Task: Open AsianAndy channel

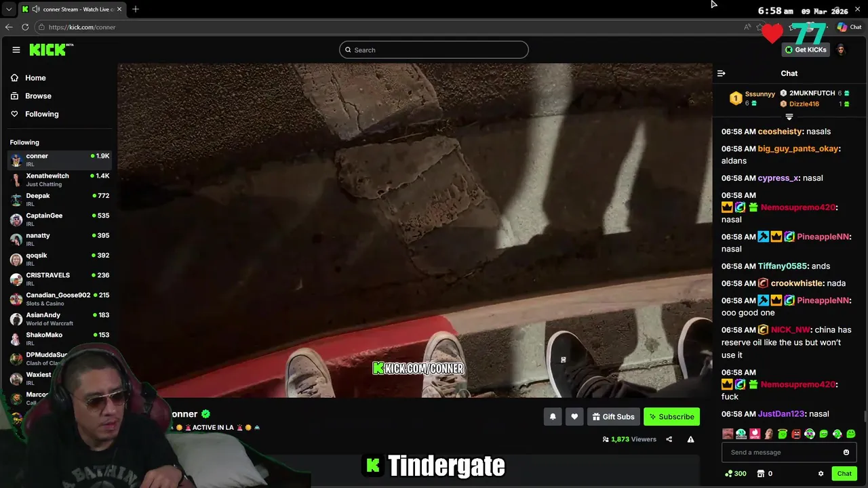Action: 60,319
